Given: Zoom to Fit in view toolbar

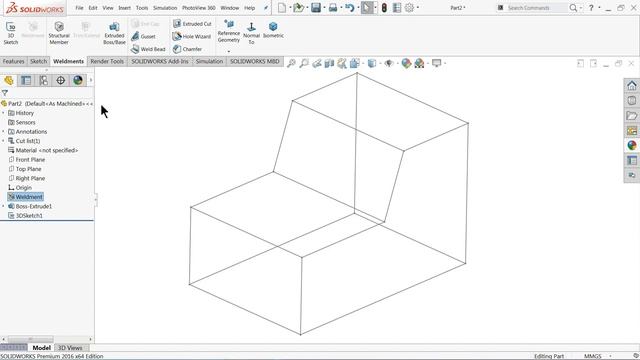Looking at the screenshot, I should point(291,63).
